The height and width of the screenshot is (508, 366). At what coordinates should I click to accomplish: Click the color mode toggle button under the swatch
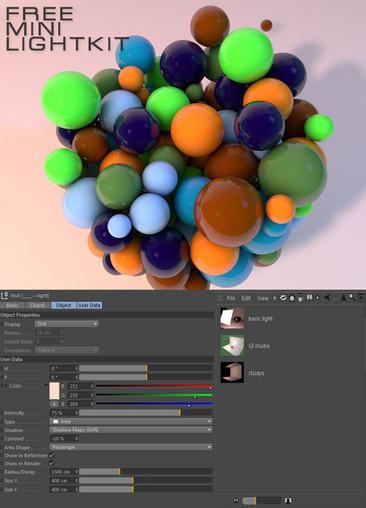(54, 404)
